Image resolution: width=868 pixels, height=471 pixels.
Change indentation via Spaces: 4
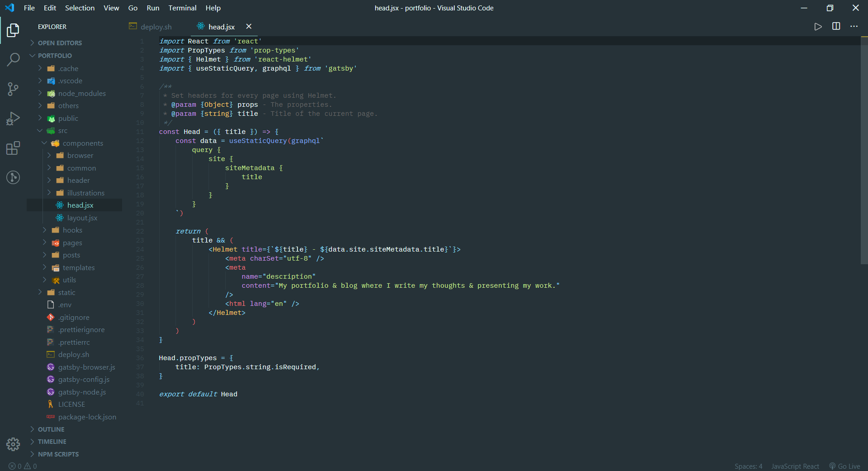pos(748,466)
